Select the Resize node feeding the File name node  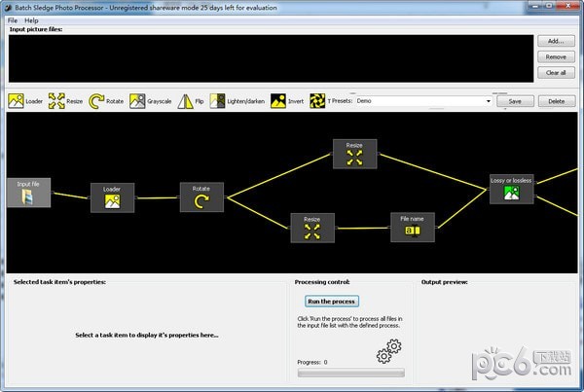pos(312,228)
